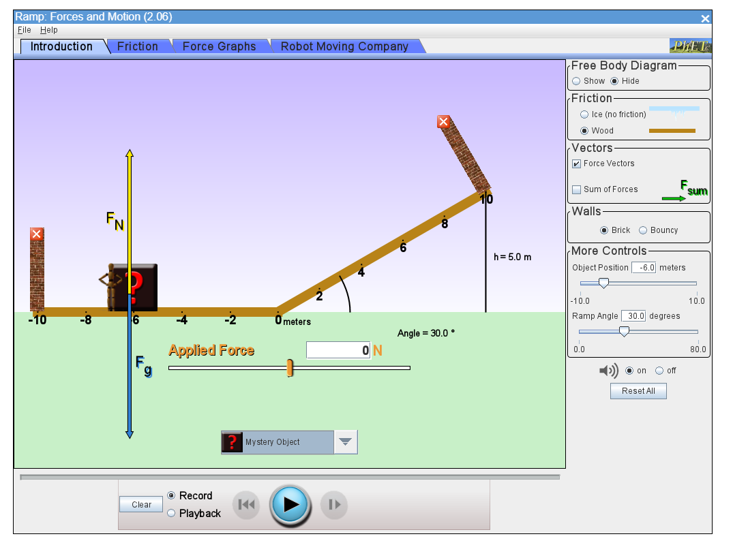Click the ice friction surface image
This screenshot has height=560, width=748.
[x=674, y=112]
